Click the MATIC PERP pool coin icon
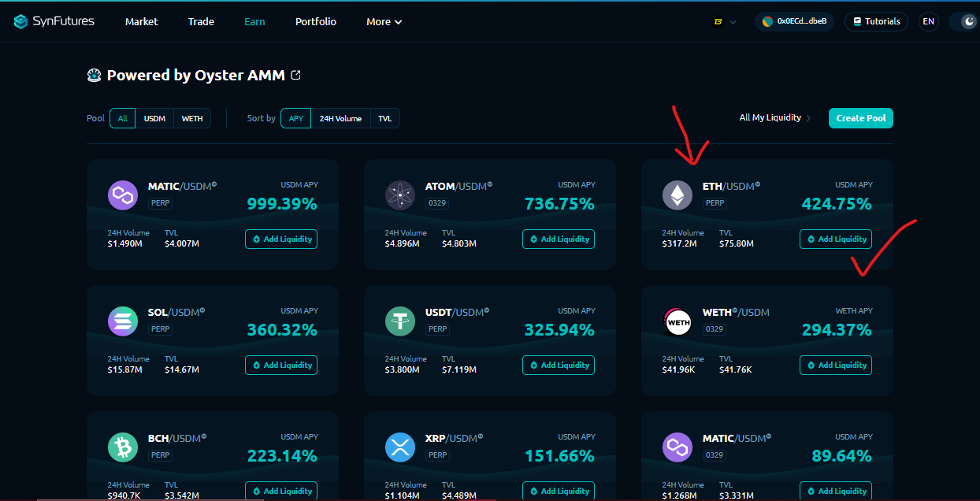 coord(123,195)
